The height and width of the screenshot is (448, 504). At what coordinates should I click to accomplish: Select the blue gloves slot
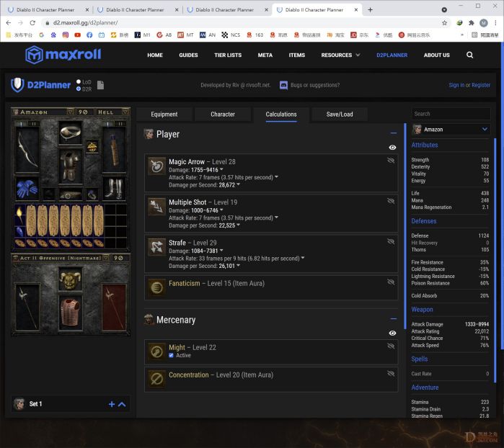27,188
